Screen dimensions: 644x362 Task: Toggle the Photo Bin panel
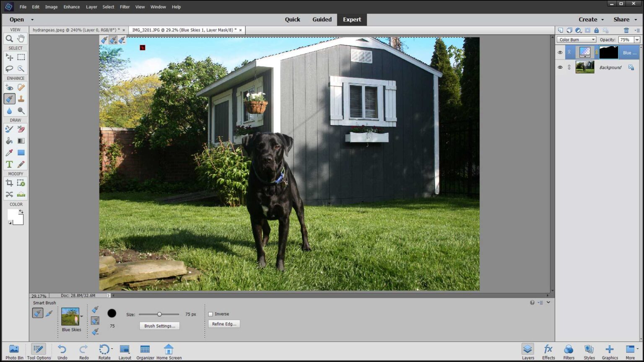click(x=14, y=352)
